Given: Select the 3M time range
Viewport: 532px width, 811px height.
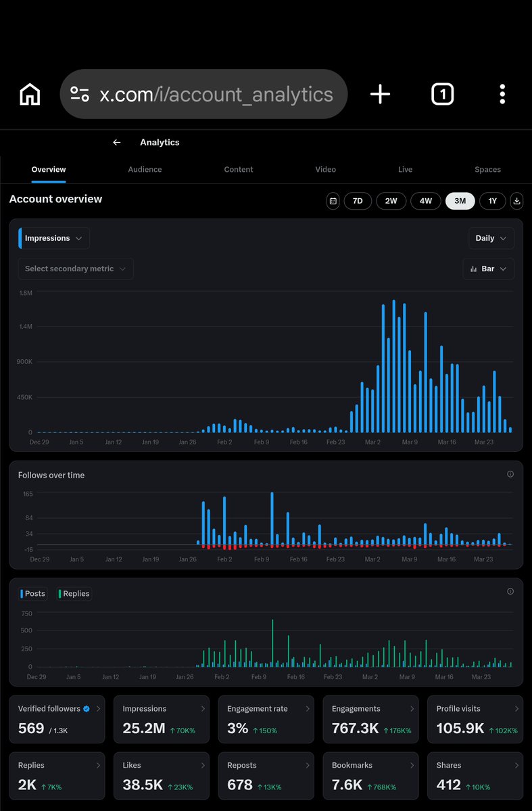Looking at the screenshot, I should (460, 201).
